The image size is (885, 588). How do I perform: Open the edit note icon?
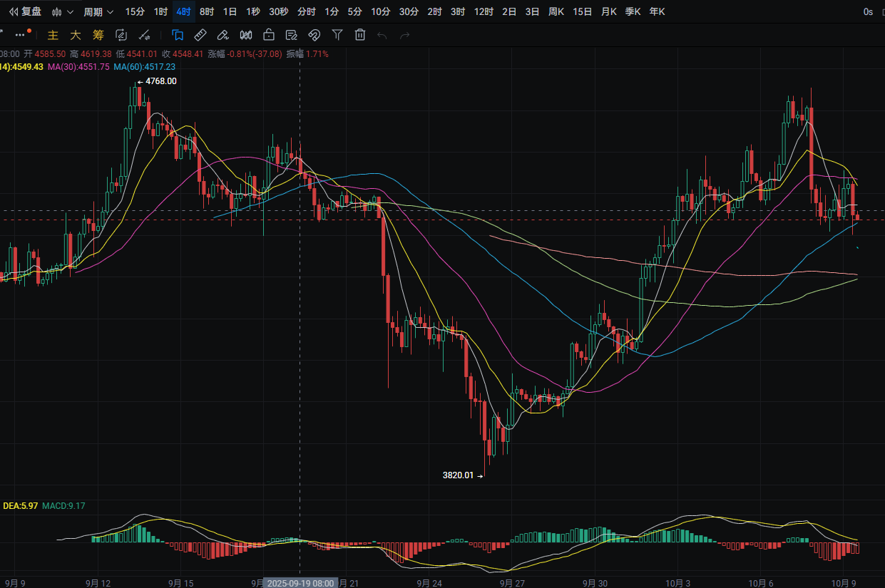291,35
